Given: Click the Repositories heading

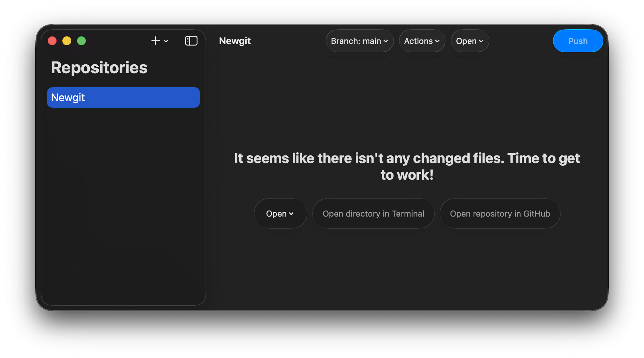Looking at the screenshot, I should (x=99, y=67).
